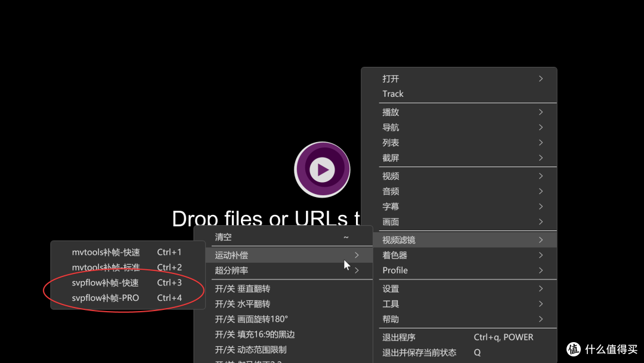644x363 pixels.
Task: Expand chevron arrow beside 播放
Action: [x=541, y=112]
